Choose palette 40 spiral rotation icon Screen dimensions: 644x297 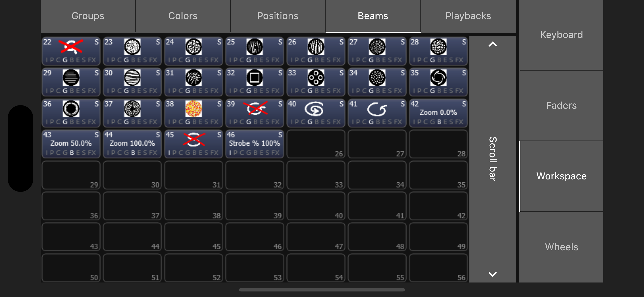316,113
